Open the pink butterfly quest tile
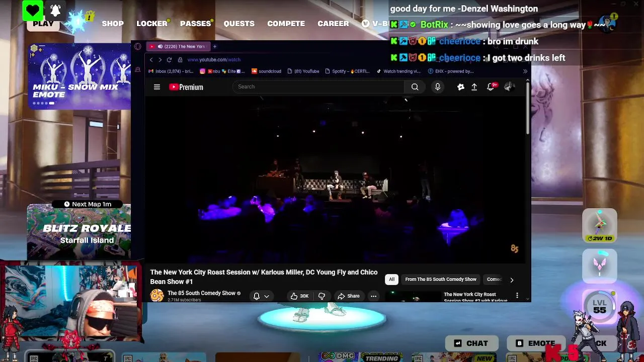The image size is (644, 362). click(x=600, y=266)
